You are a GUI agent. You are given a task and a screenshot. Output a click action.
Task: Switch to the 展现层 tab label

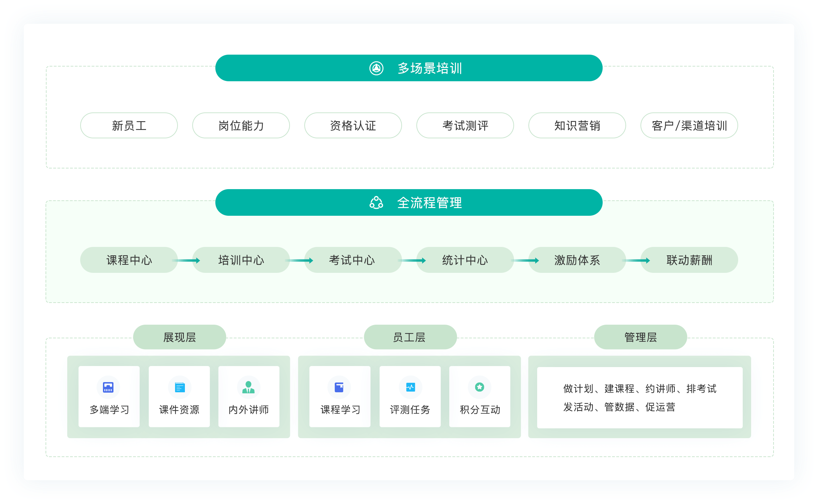(180, 337)
